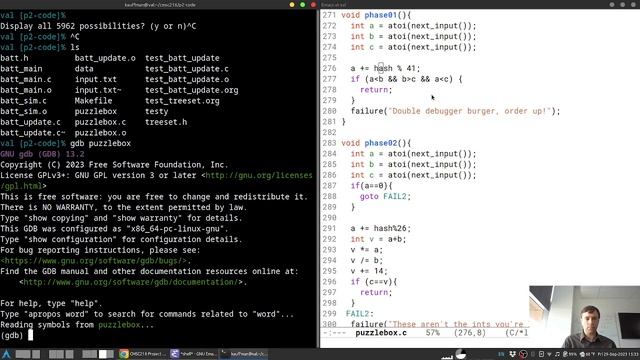Open the weather temperature indicator
The image size is (640, 360).
[x=588, y=354]
